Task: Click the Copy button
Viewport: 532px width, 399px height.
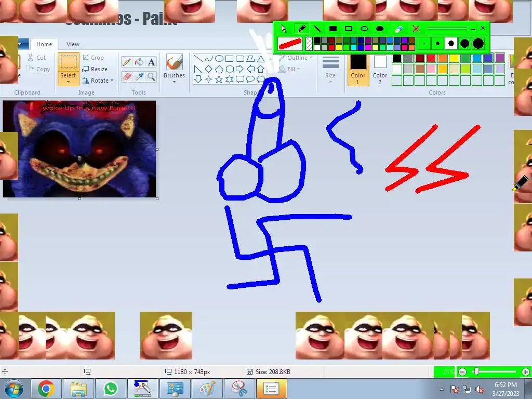Action: (x=38, y=69)
